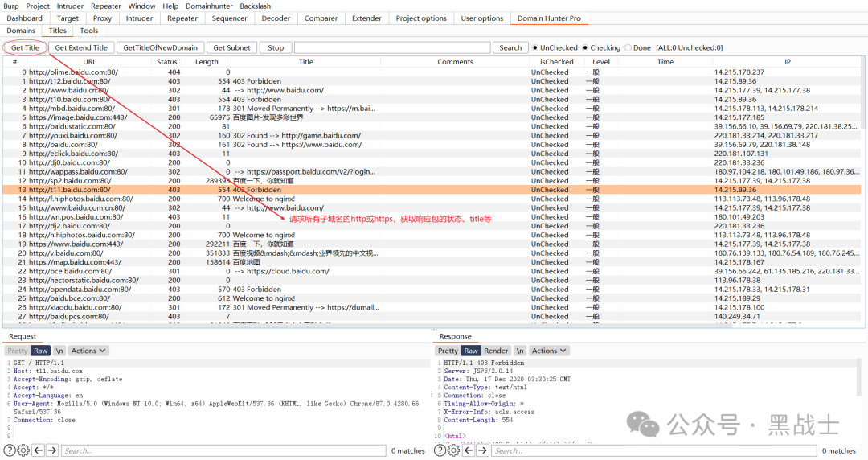Open the Domainhunter menu
The height and width of the screenshot is (460, 868).
pyautogui.click(x=209, y=6)
